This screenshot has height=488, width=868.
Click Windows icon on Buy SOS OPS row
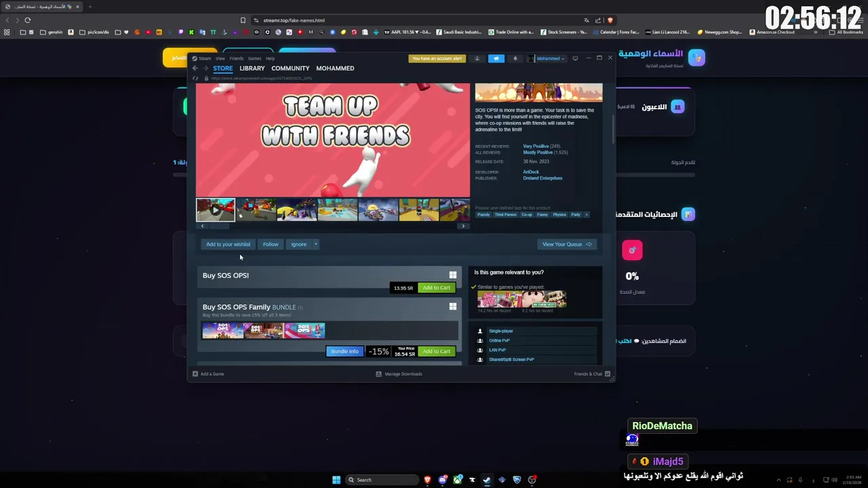(x=453, y=275)
